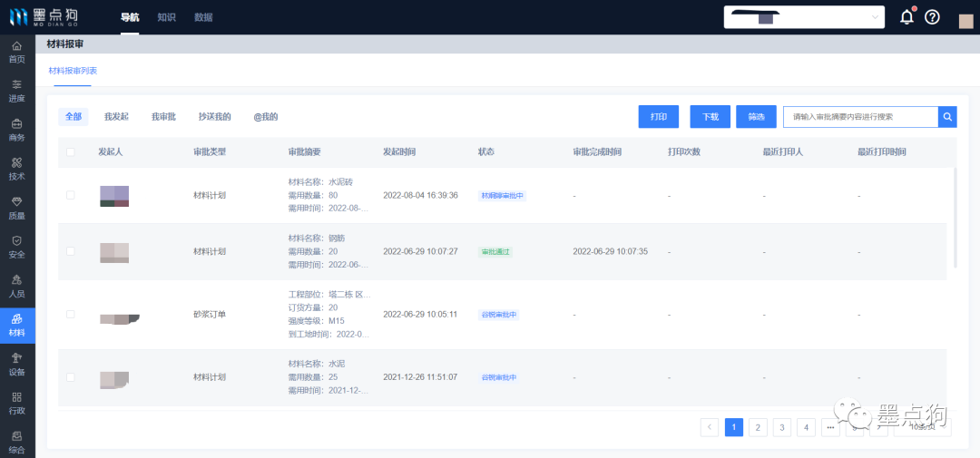Check the 水泥砖 material plan row checkbox

(x=71, y=195)
